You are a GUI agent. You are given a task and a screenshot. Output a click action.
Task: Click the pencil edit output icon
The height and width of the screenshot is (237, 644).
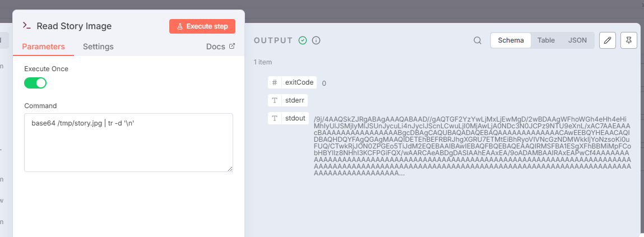(x=608, y=40)
